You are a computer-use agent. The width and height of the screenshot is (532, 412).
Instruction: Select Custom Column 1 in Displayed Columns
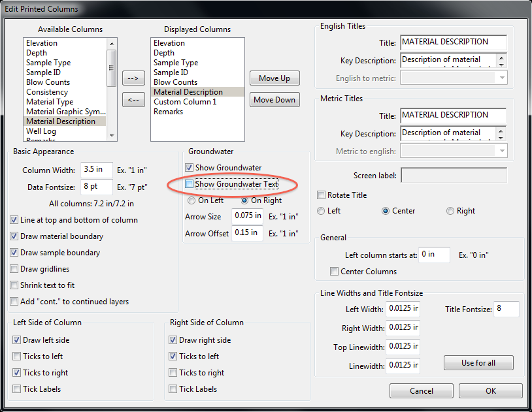(x=185, y=102)
